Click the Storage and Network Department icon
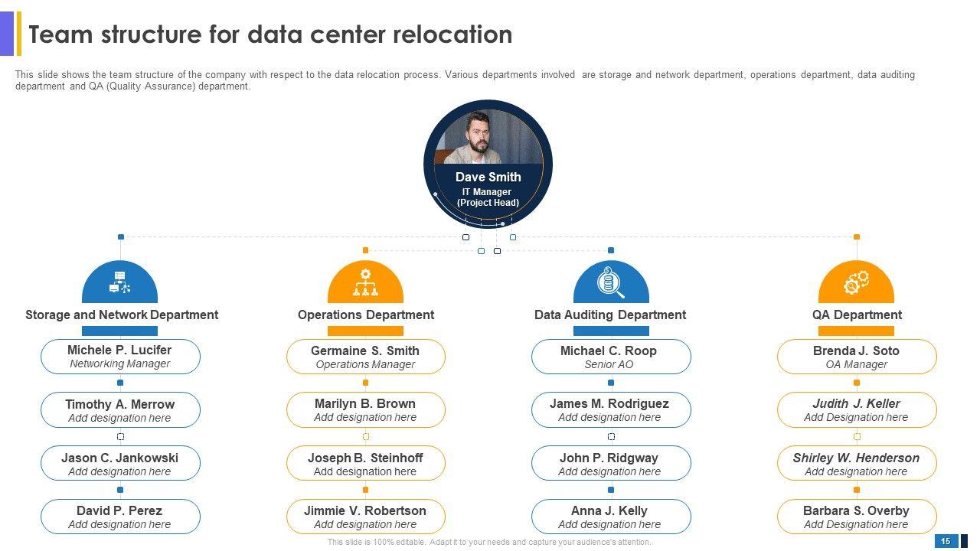Screen dimensions: 980x551 120,282
